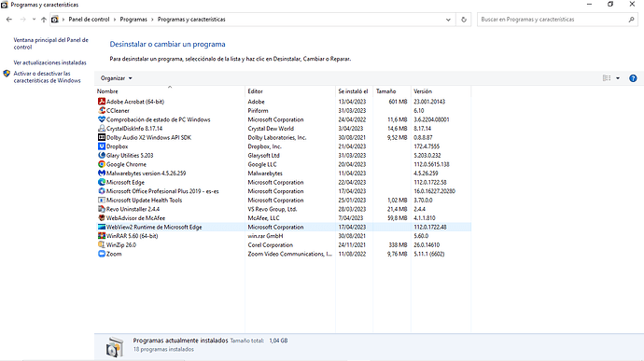Open the Organizar dropdown menu
Viewport: 644px width, 361px height.
[x=117, y=78]
